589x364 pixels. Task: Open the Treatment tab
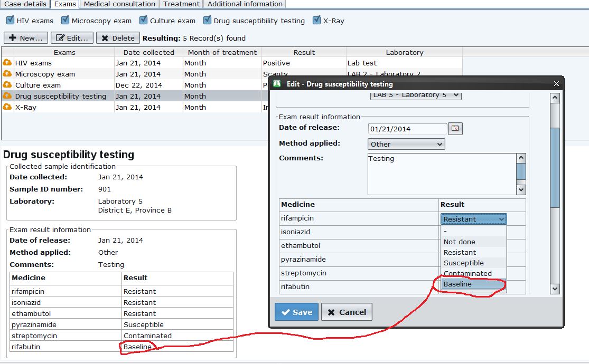click(181, 4)
